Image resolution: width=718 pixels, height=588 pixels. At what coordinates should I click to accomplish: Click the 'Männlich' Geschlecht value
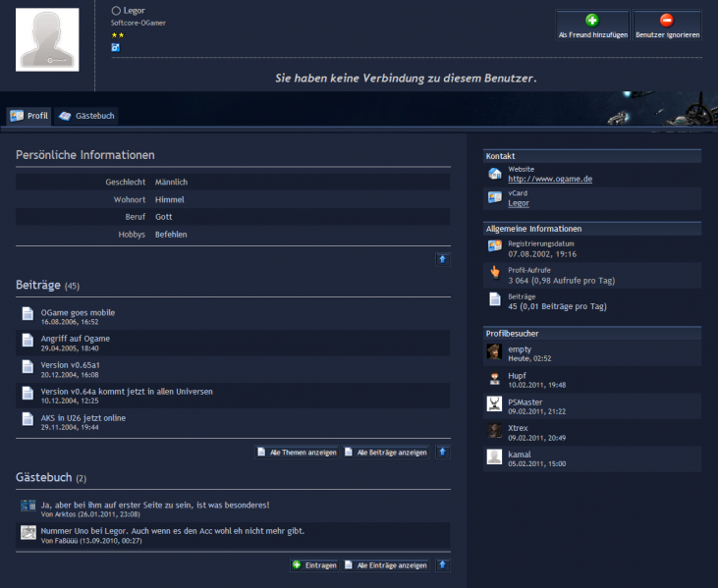pos(171,183)
